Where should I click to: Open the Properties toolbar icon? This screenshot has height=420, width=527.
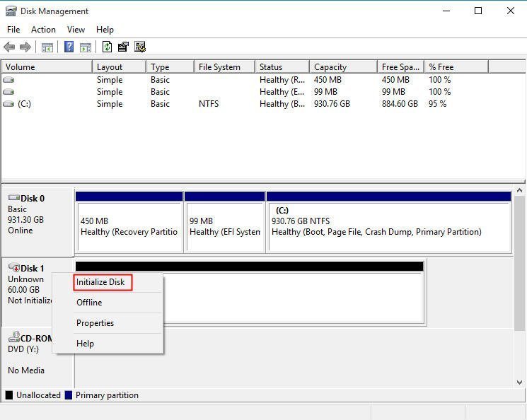123,47
